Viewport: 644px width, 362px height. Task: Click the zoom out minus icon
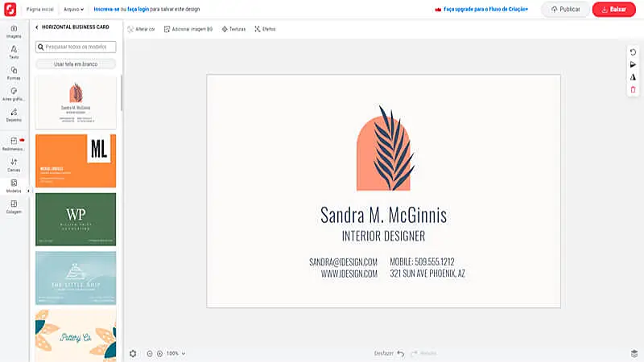(x=150, y=353)
